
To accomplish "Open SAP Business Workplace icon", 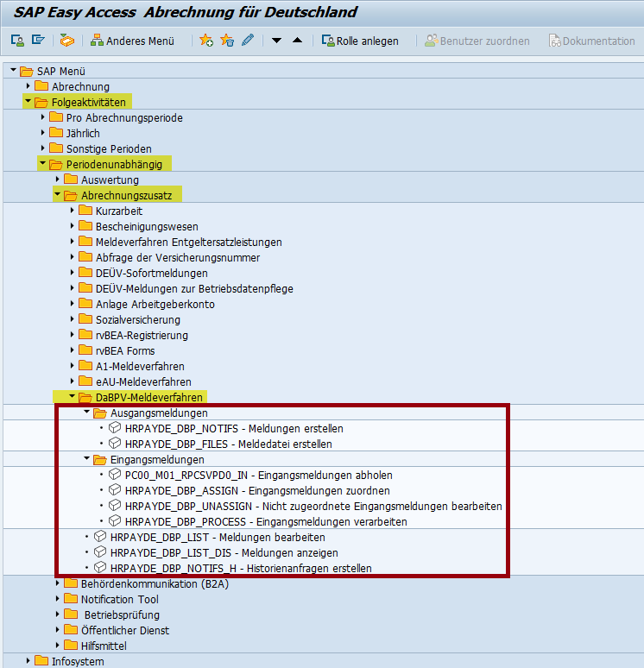I will click(x=67, y=41).
